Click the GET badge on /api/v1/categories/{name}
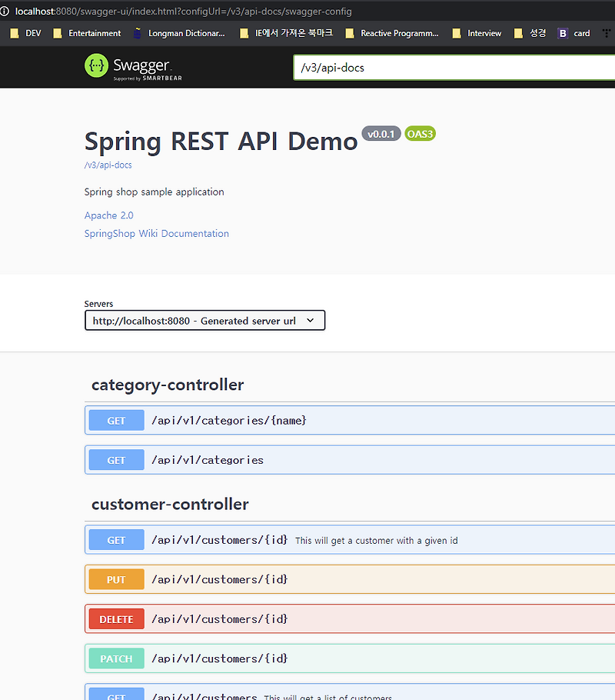This screenshot has width=615, height=700. (115, 420)
